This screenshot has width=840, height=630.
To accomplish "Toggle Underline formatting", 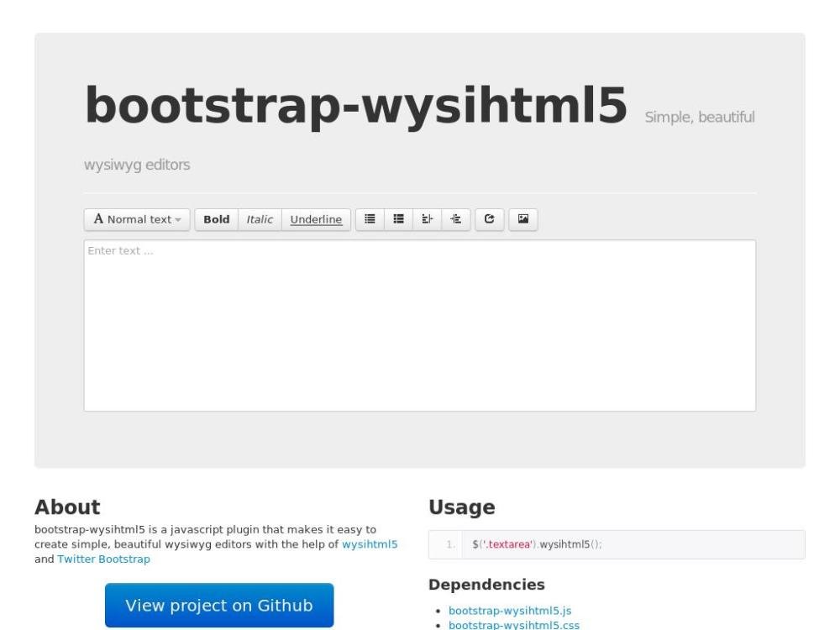I will coord(316,219).
